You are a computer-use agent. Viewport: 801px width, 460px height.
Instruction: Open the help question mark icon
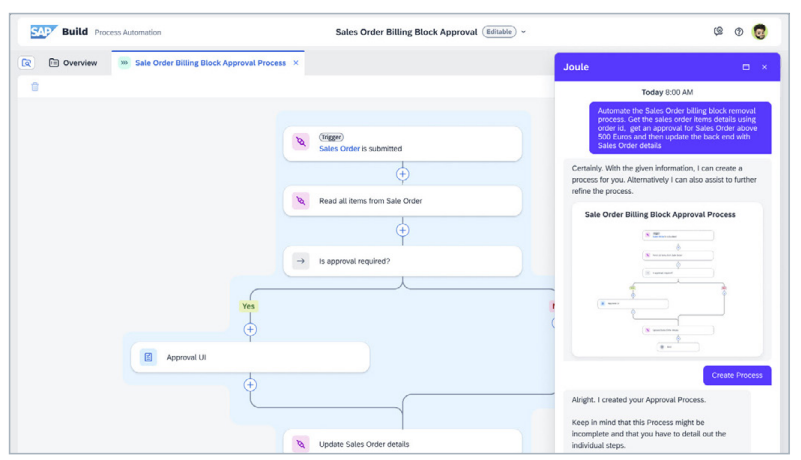(739, 32)
